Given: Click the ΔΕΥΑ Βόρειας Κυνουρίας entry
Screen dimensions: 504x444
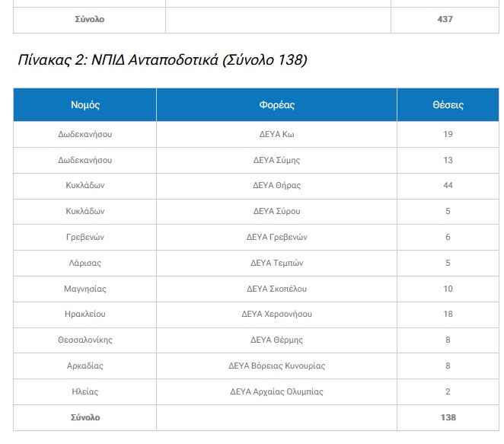Looking at the screenshot, I should click(x=276, y=366).
